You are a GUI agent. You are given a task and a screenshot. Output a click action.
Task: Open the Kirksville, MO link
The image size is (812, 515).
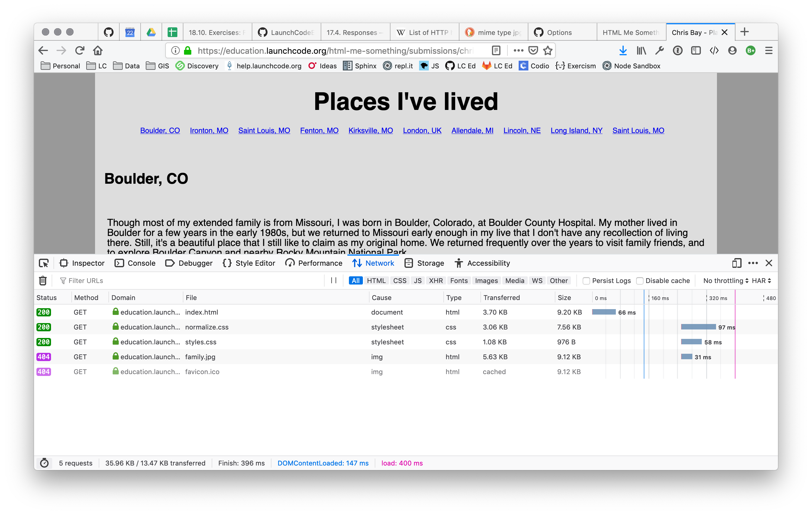pos(370,131)
